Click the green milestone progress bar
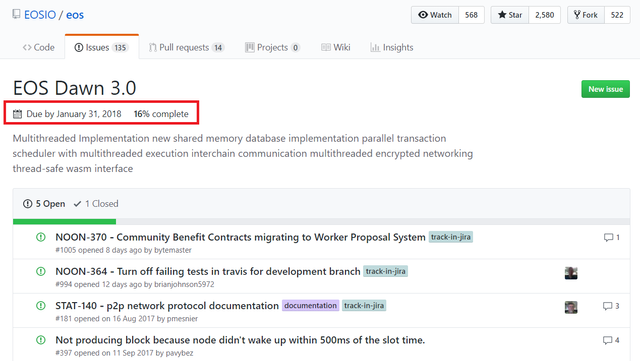 click(x=64, y=222)
